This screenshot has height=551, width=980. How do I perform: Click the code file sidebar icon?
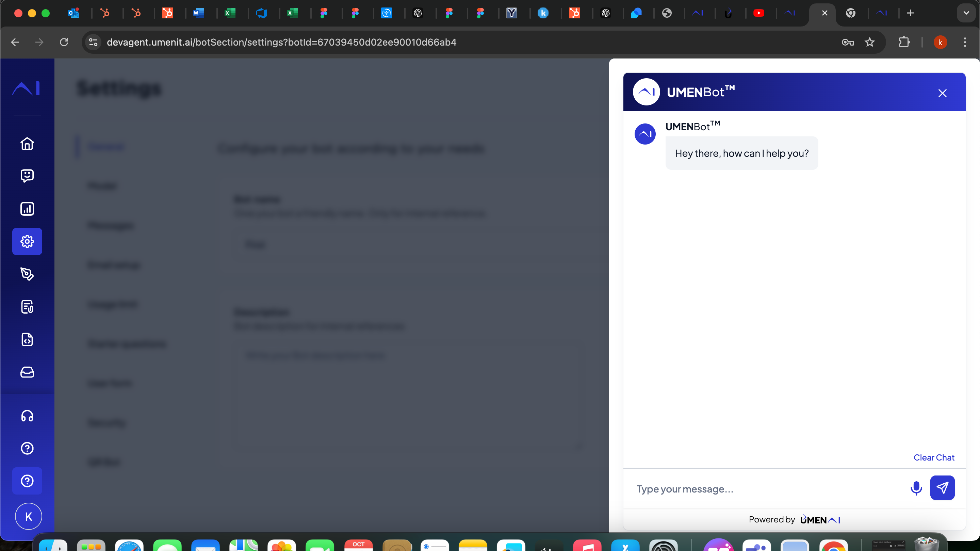click(x=27, y=339)
